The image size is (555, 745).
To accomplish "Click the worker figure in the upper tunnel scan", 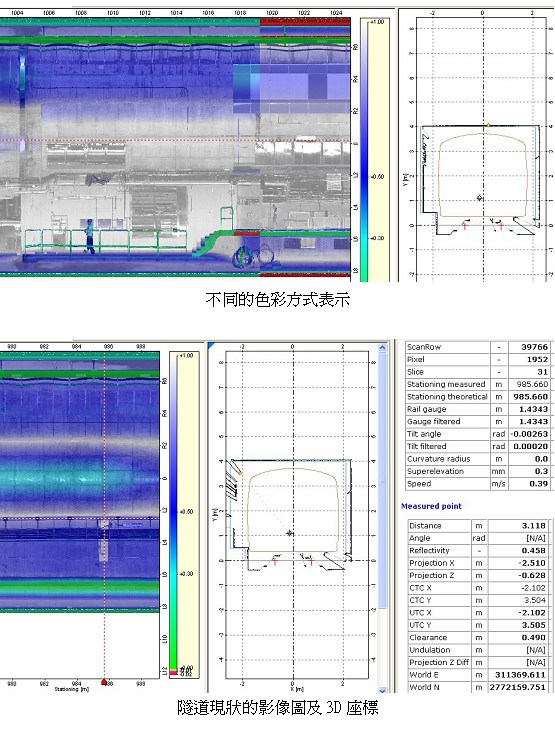I will click(x=89, y=236).
